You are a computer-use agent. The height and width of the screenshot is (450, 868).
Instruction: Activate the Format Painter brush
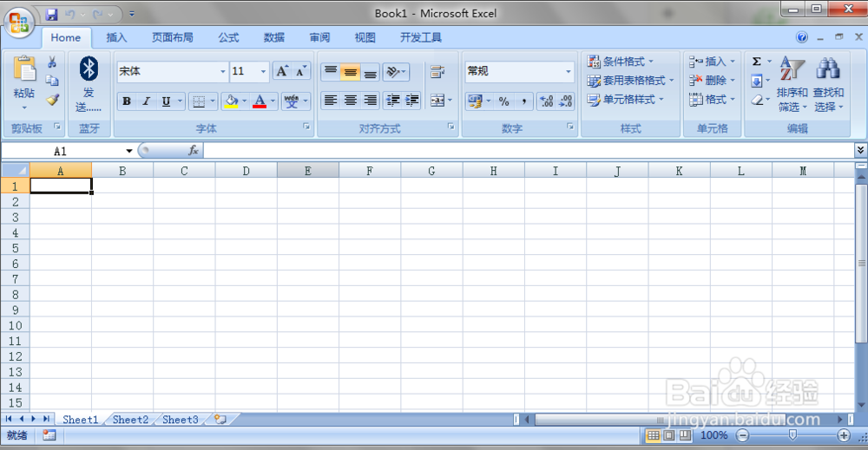(52, 100)
